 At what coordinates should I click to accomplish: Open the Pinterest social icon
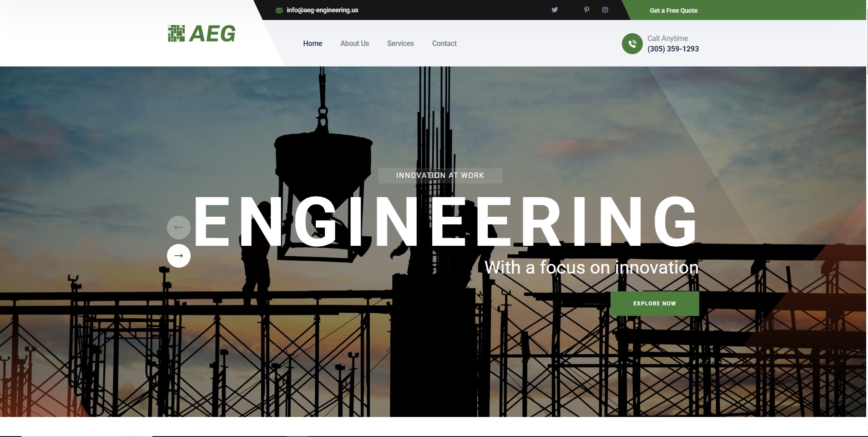[586, 10]
